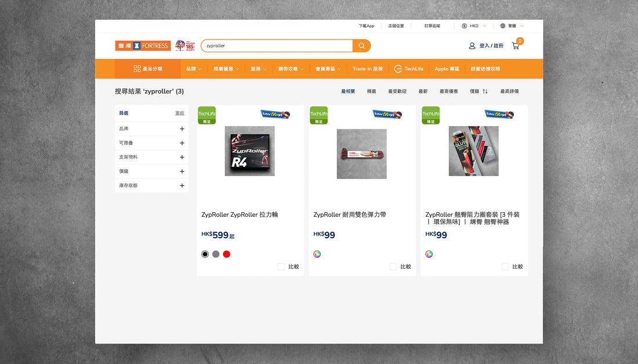Open the shopping cart
638x364 pixels.
[516, 46]
